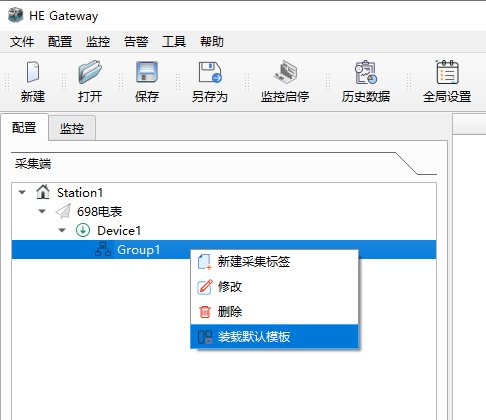Click the template icon next to 装载默认模板
This screenshot has height=420, width=486.
pos(205,337)
